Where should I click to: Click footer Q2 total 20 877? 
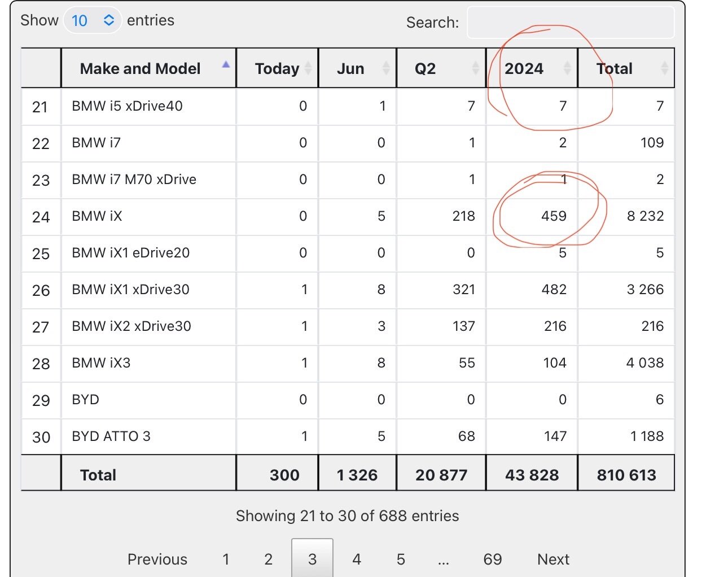pos(441,475)
